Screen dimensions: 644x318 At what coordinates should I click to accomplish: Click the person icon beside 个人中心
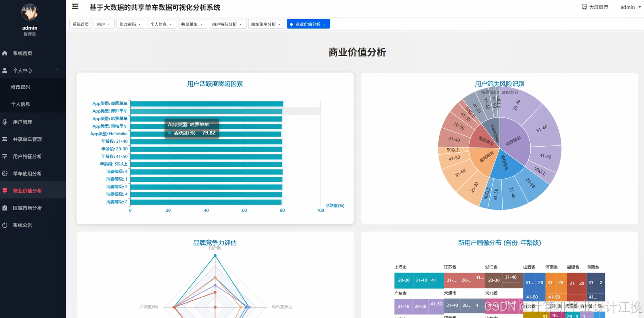click(x=5, y=70)
